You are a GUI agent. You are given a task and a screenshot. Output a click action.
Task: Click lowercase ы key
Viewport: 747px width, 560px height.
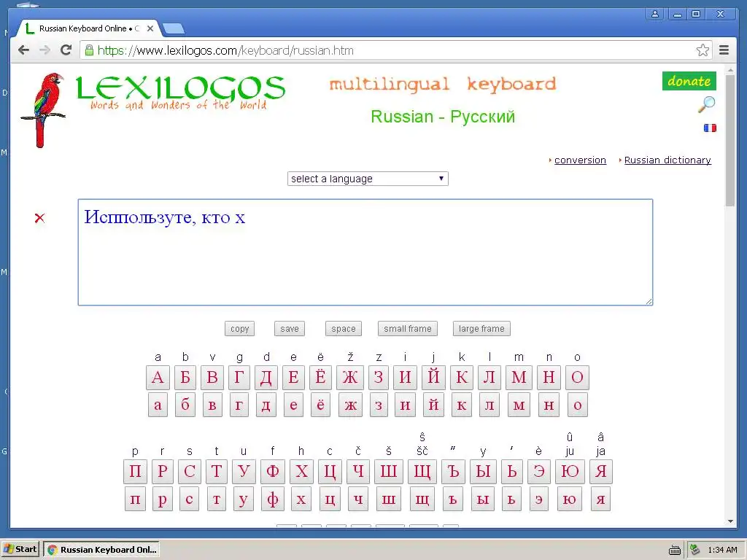pos(483,499)
